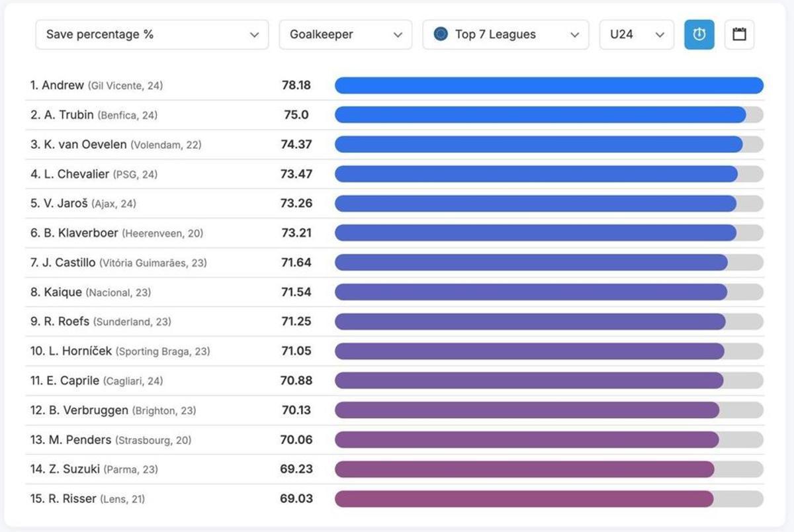Click B. Verbruggen of Brighton name
The width and height of the screenshot is (794, 532).
(113, 410)
